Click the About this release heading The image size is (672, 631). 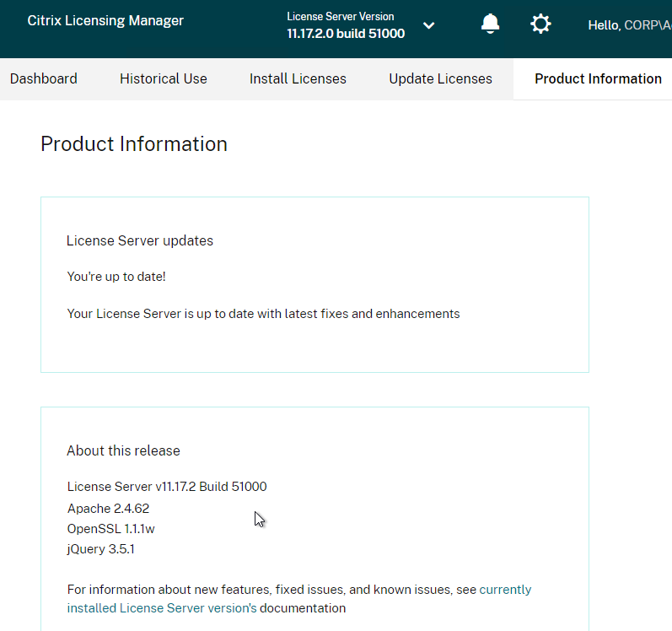(x=123, y=451)
